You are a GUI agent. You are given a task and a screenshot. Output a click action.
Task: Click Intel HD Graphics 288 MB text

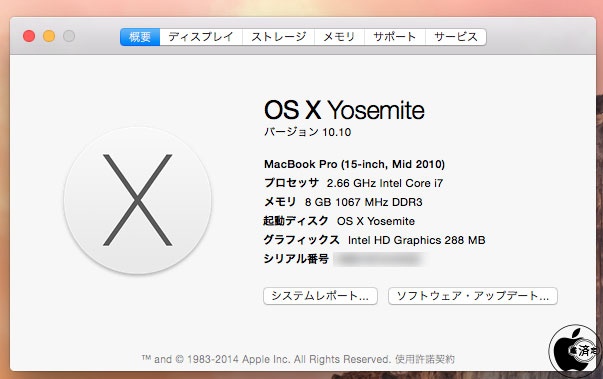(416, 240)
